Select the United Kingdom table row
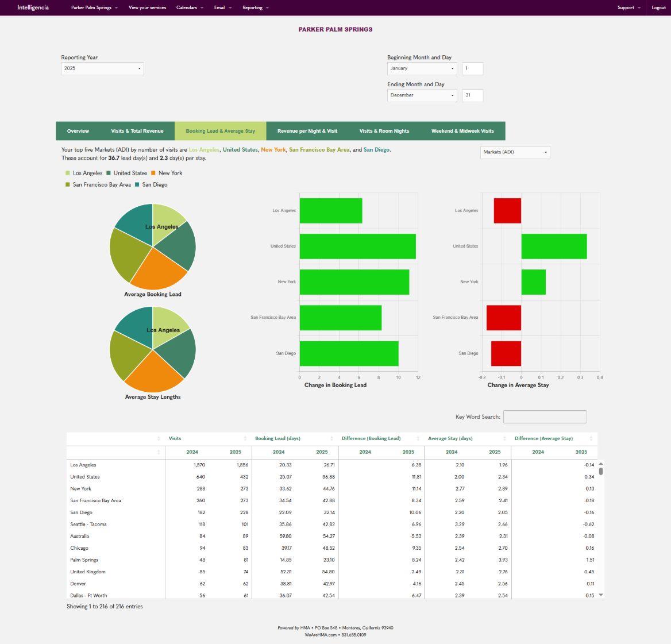Viewport: 671px width, 644px height. tap(331, 572)
